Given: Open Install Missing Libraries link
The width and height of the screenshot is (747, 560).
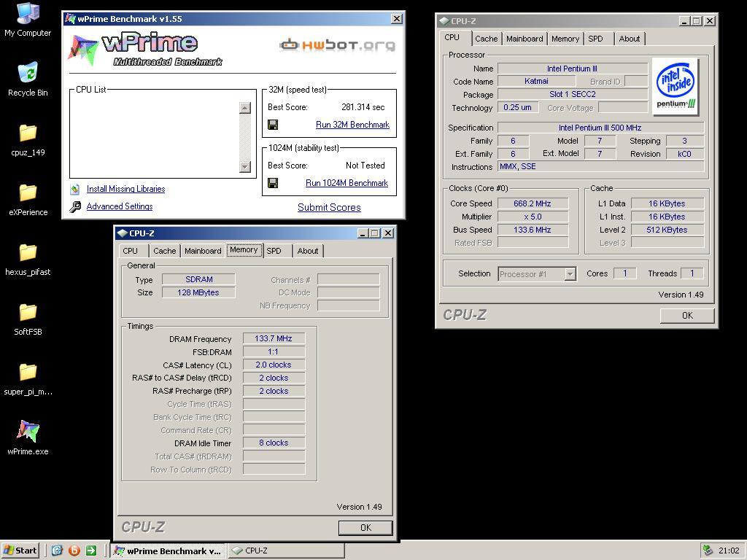Looking at the screenshot, I should click(x=125, y=189).
